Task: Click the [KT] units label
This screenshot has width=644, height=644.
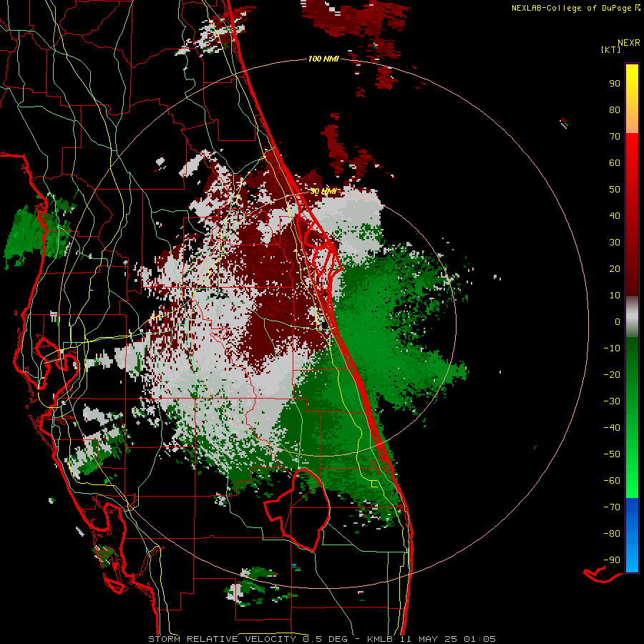Action: tap(610, 49)
